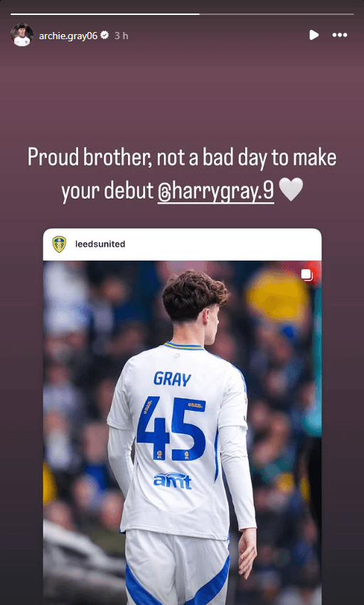The height and width of the screenshot is (605, 364).
Task: Click the white header of shared post
Action: [182, 245]
